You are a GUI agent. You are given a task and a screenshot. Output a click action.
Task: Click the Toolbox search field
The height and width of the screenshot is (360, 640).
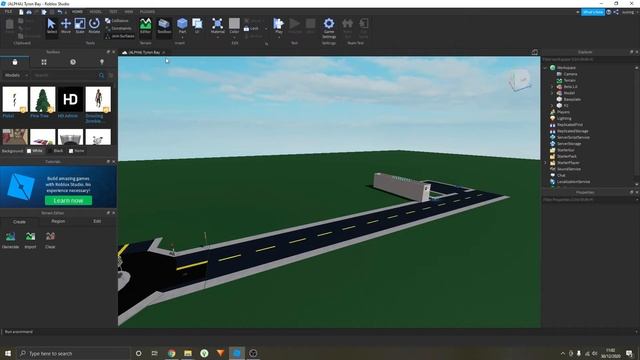64,76
